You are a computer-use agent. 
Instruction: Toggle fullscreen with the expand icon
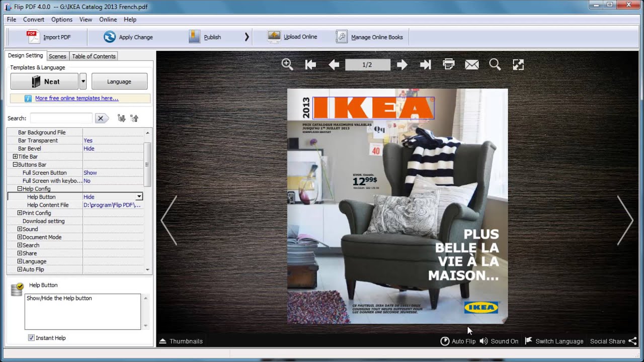coord(518,64)
